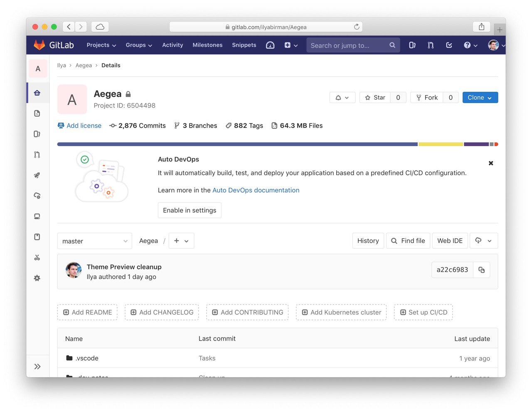View 3 Branches
Screen dimensions: 532x412
click(195, 125)
